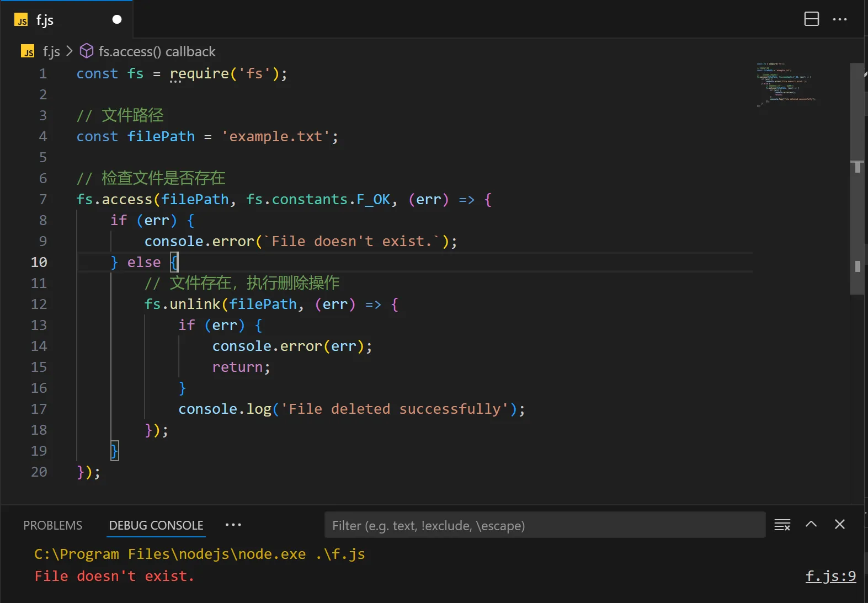The height and width of the screenshot is (603, 868).
Task: Close the bottom panel
Action: (x=840, y=524)
